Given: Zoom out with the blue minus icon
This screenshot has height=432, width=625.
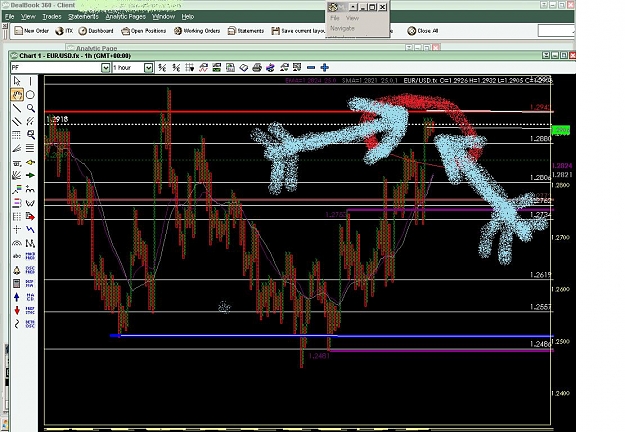Looking at the screenshot, I should pyautogui.click(x=311, y=68).
